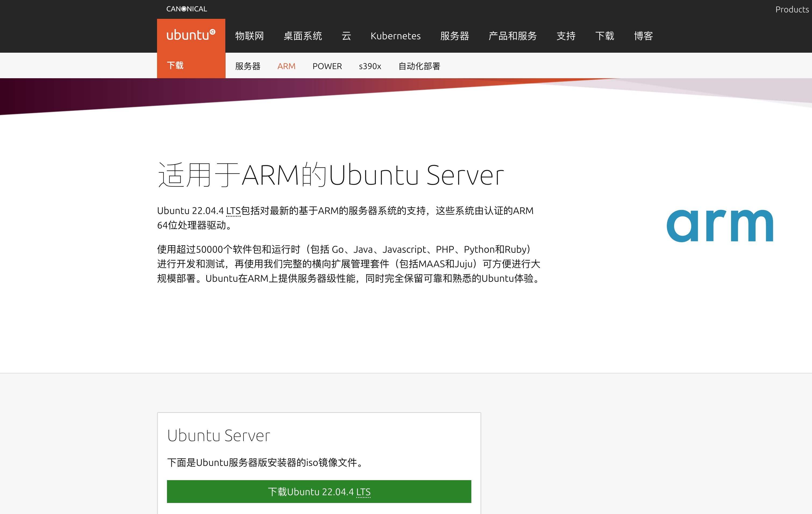This screenshot has width=812, height=514.
Task: Switch to the POWER download tab
Action: [327, 66]
